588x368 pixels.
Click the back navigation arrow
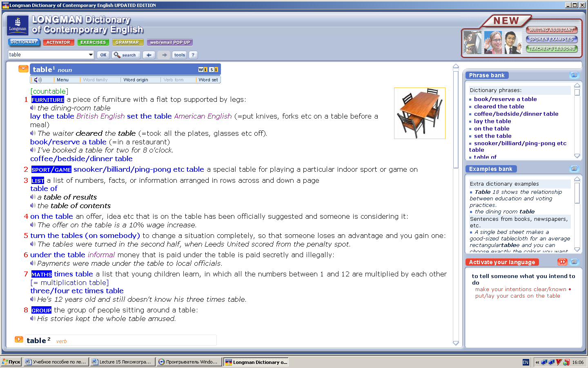149,55
